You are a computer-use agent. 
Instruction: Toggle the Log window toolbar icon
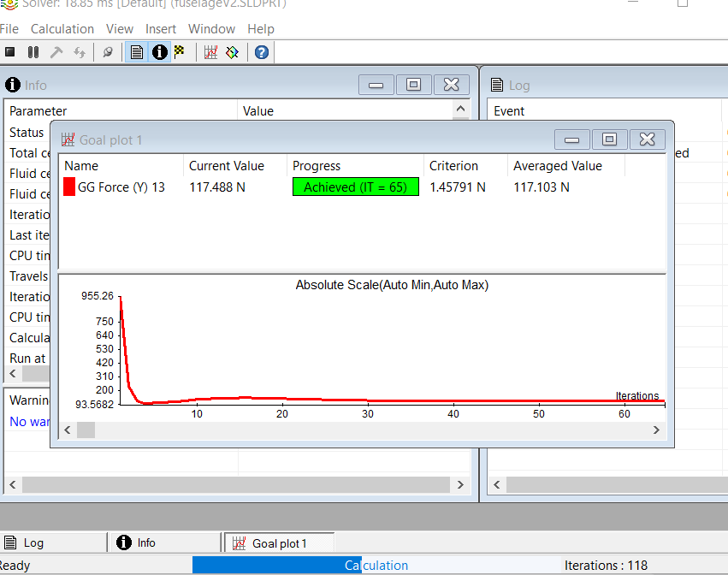click(137, 52)
